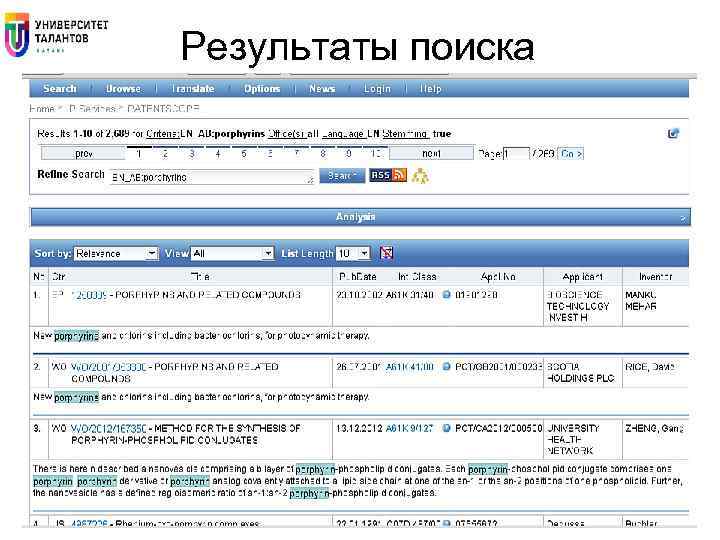Screen dimensions: 720x540
Task: Open the News menu
Action: (x=322, y=89)
